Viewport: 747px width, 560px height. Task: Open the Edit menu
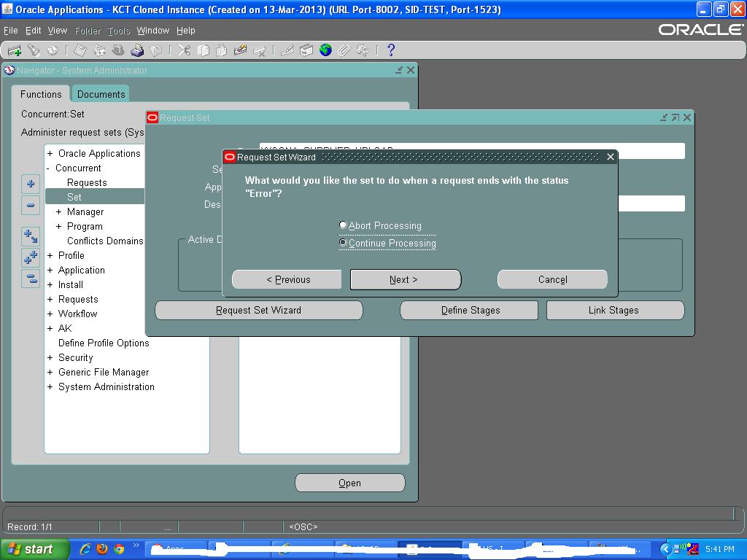pos(34,31)
